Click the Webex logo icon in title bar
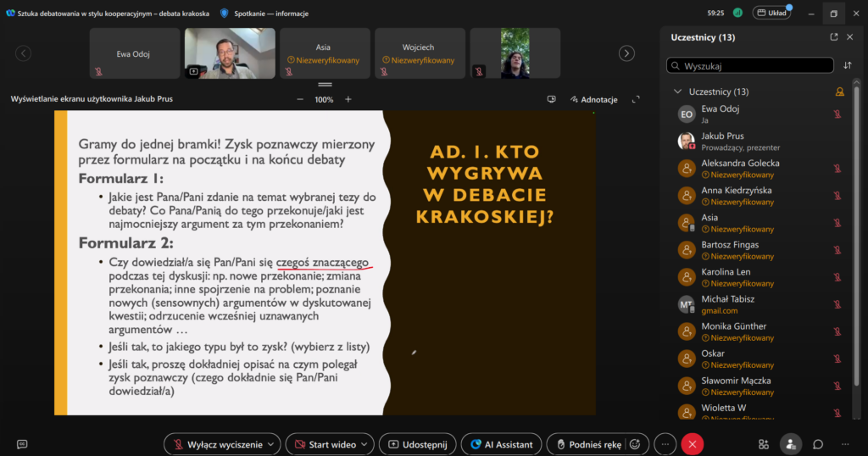 10,14
